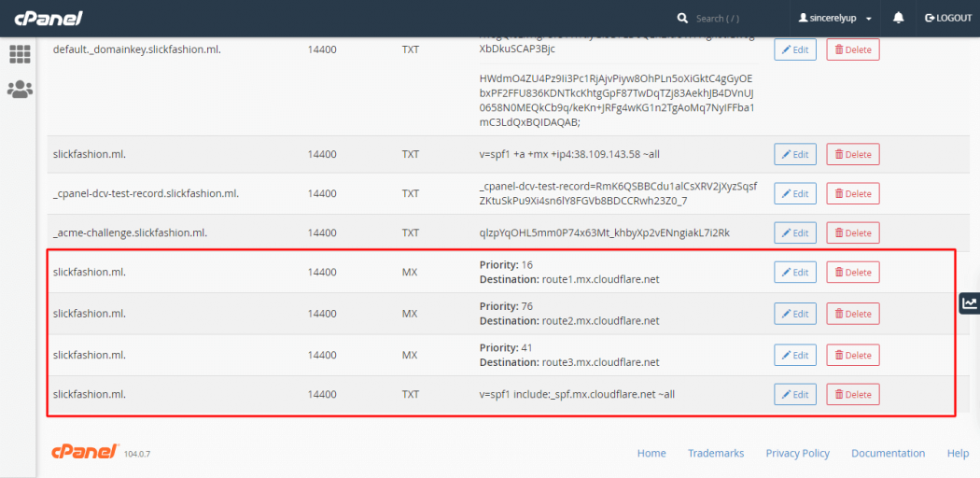980x478 pixels.
Task: Select the _acme-challenge.slickfashion.ml. record name
Action: (x=130, y=233)
